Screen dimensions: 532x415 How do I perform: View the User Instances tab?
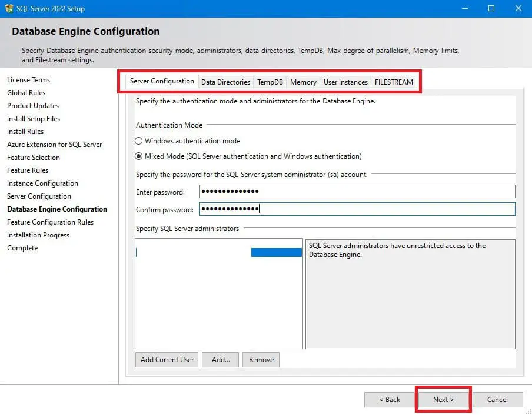click(x=345, y=82)
